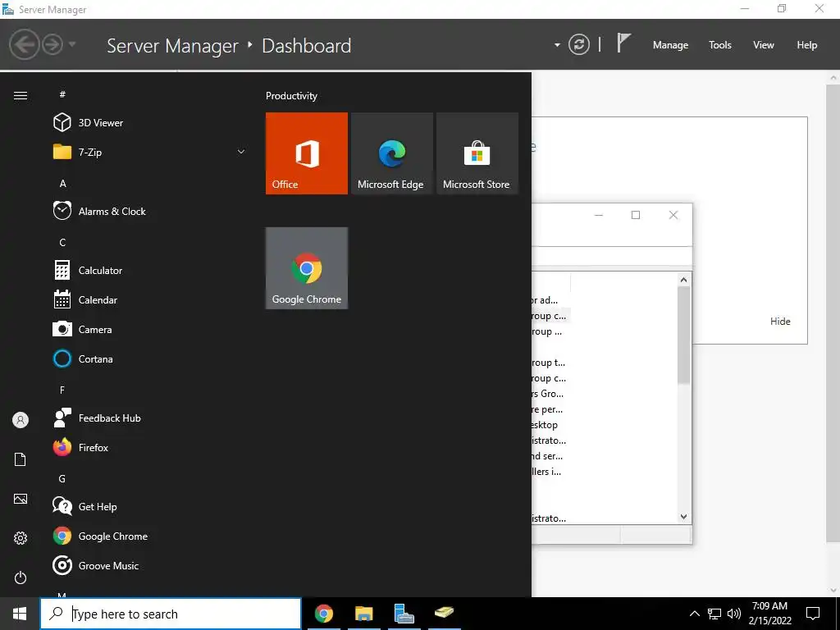The image size is (840, 630).
Task: Switch to Server Manager taskbar icon
Action: [404, 614]
